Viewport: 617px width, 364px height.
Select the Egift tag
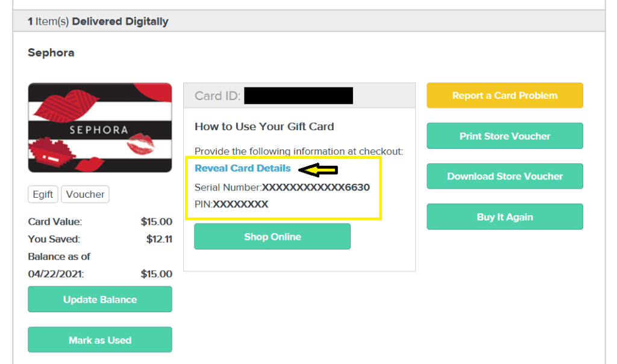tap(43, 195)
